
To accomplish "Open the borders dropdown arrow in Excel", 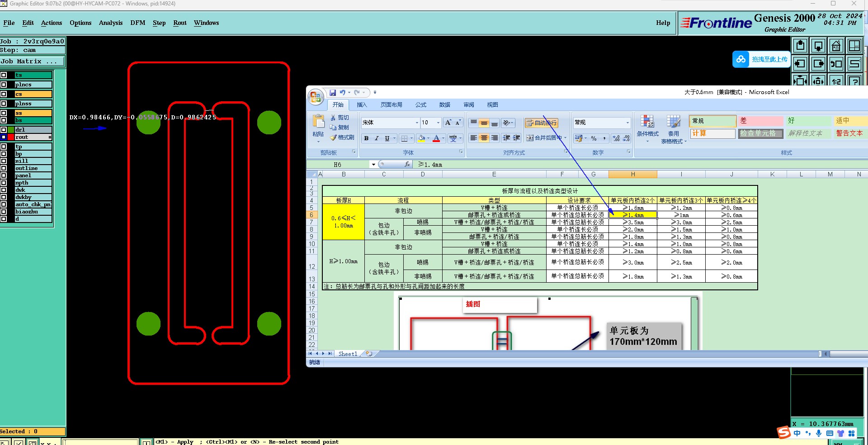I will [x=411, y=138].
